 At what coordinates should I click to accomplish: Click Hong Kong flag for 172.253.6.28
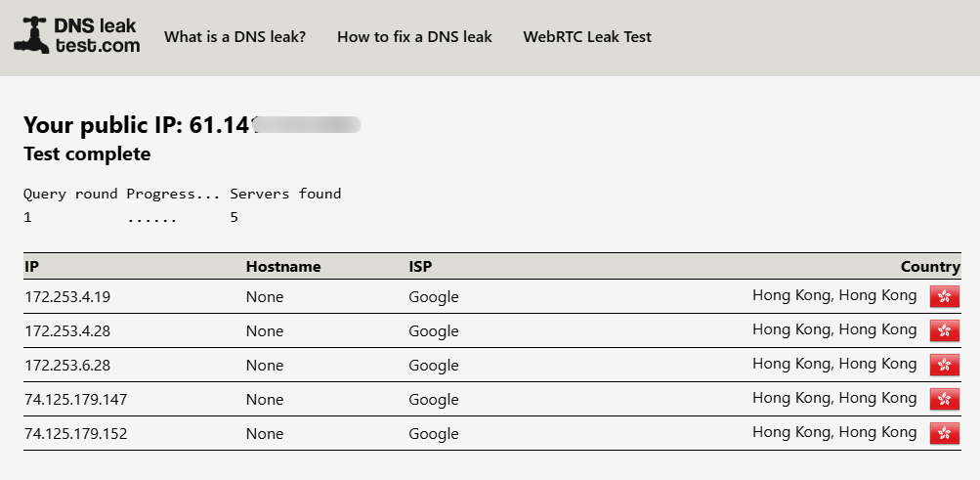tap(944, 365)
